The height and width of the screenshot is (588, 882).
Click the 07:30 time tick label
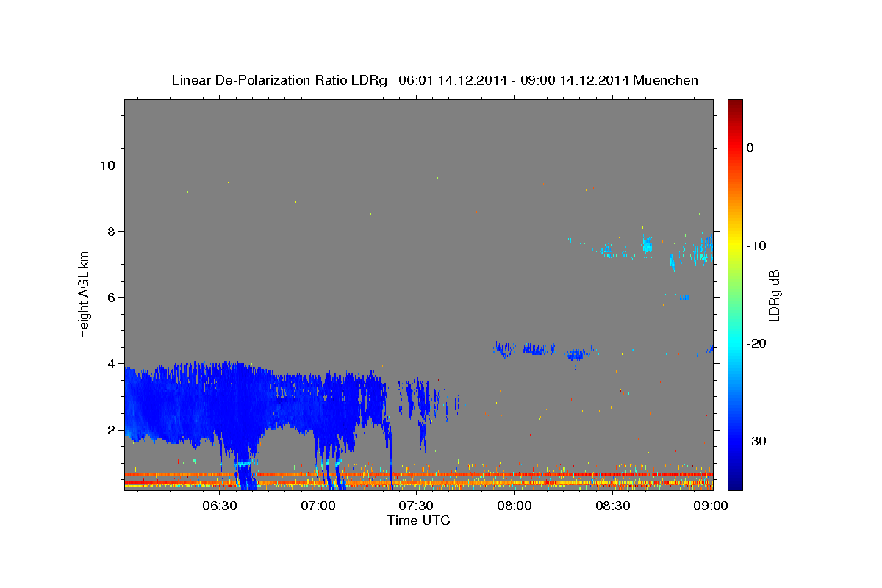(x=416, y=506)
